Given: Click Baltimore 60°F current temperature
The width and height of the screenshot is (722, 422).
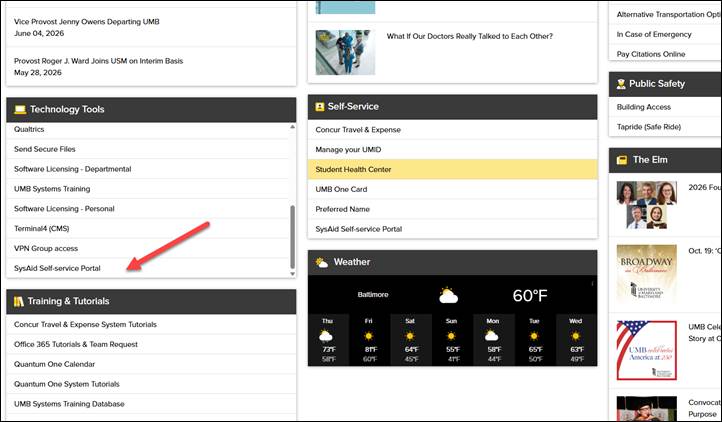Looking at the screenshot, I should click(530, 295).
